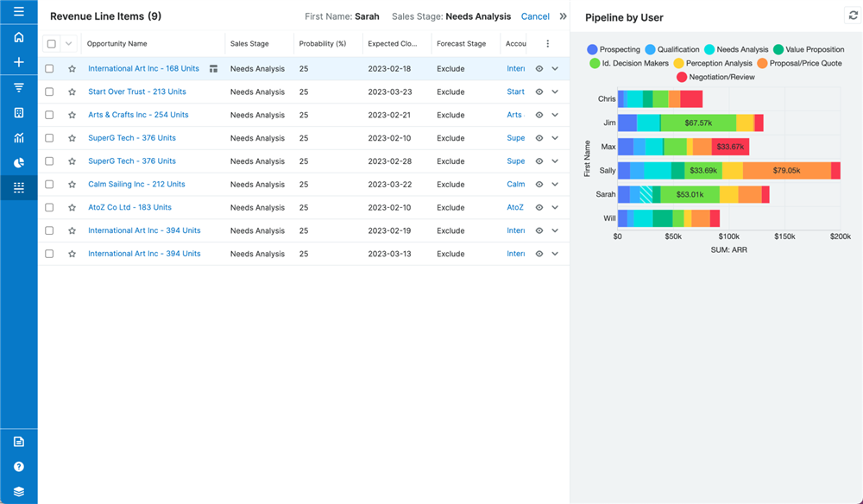The image size is (863, 504).
Task: Open the bulk actions dropdown beside select-all
Action: pos(68,44)
